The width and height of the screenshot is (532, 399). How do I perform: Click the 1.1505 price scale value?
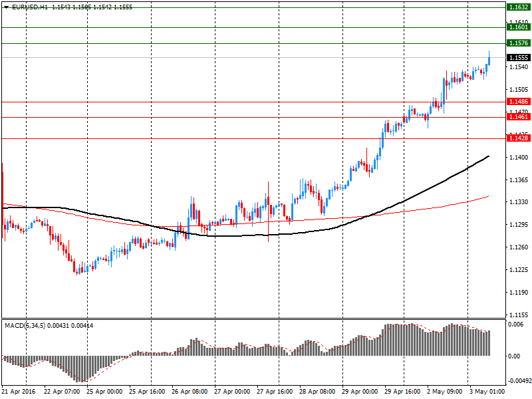519,90
